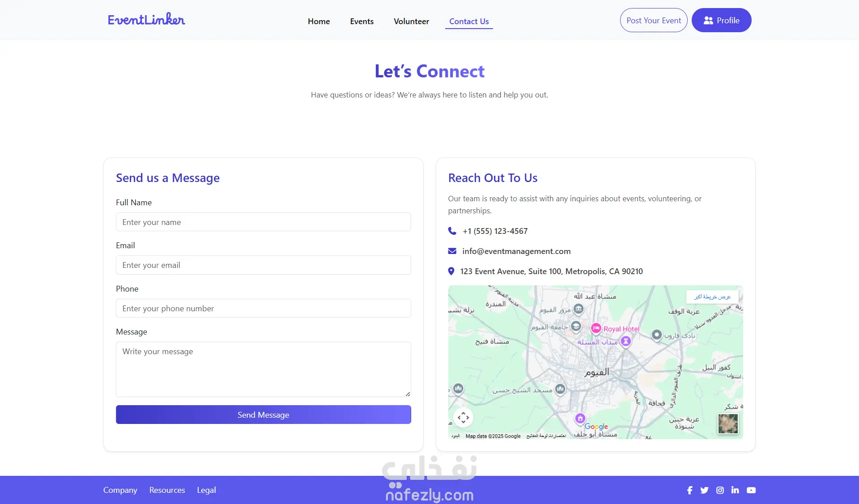Image resolution: width=859 pixels, height=504 pixels.
Task: Focus the Full Name input field
Action: click(x=263, y=222)
